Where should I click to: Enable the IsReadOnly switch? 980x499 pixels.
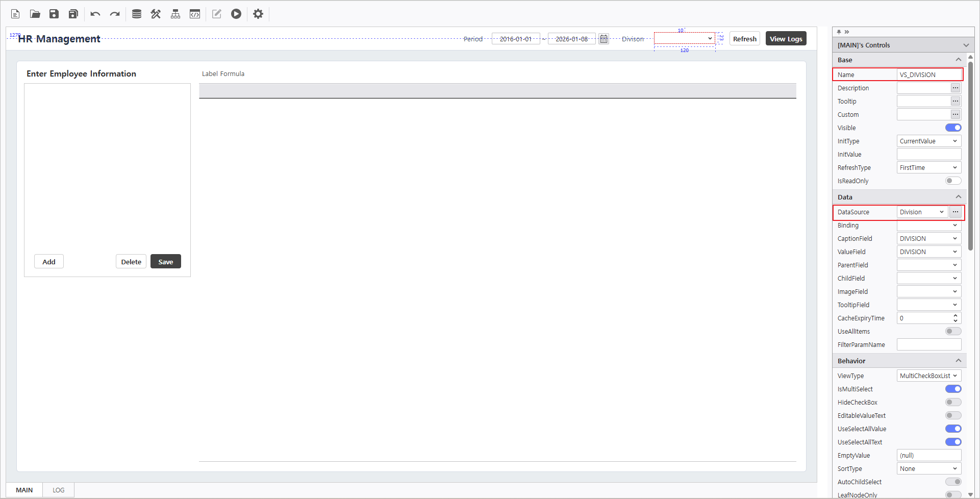tap(952, 181)
